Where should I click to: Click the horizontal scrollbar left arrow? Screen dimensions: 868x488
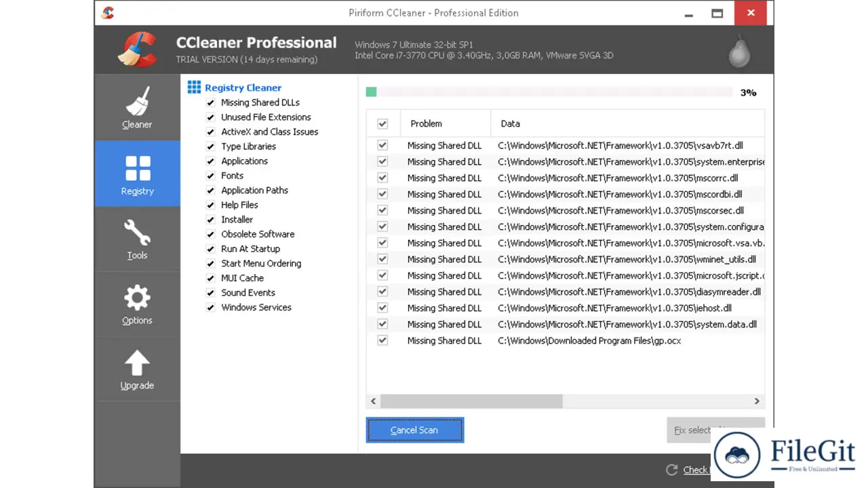[374, 401]
